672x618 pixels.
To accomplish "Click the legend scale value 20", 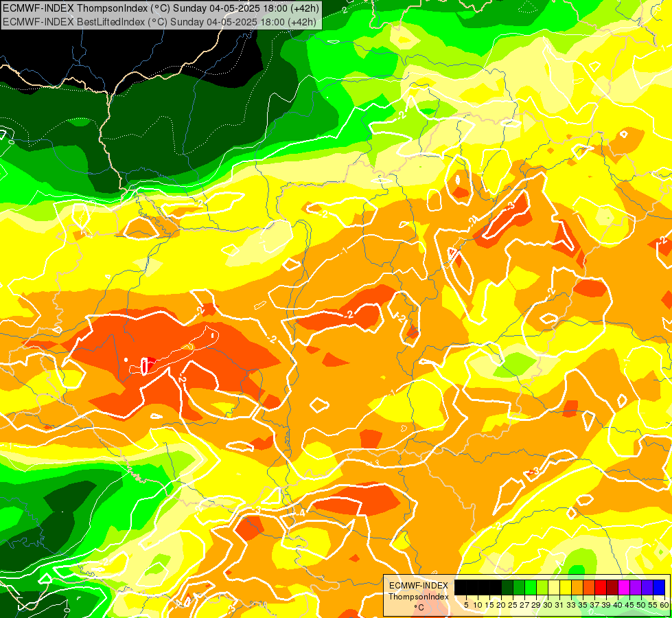I will [502, 605].
